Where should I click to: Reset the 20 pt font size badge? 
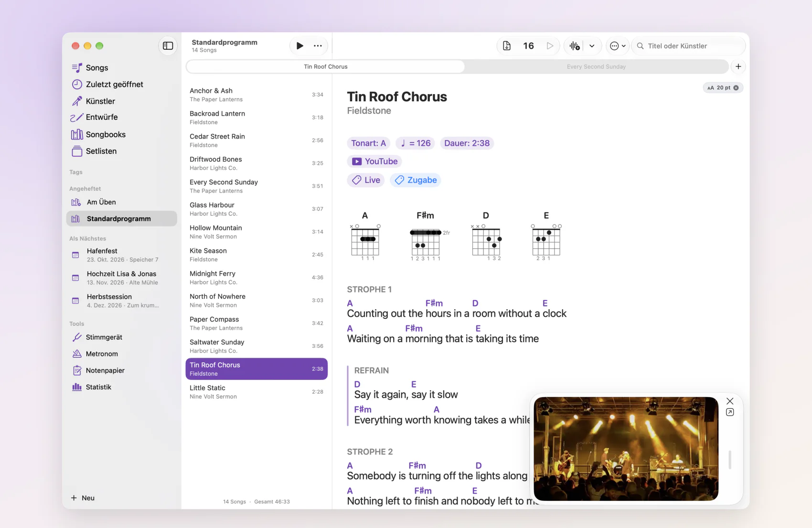[723, 88]
